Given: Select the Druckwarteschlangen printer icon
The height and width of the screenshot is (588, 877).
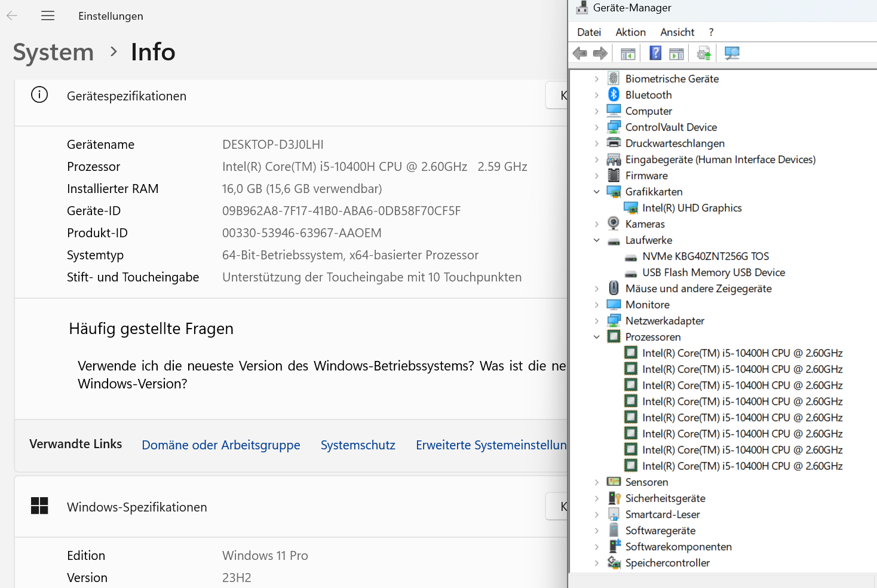Looking at the screenshot, I should pyautogui.click(x=614, y=143).
